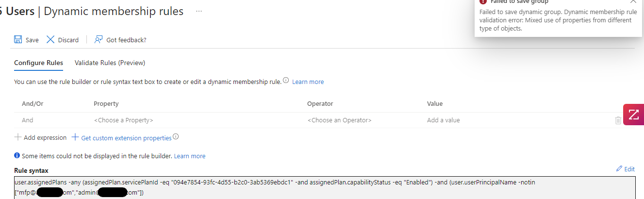Open the ellipsis more options menu
Screen dimensions: 644x199
tap(199, 11)
